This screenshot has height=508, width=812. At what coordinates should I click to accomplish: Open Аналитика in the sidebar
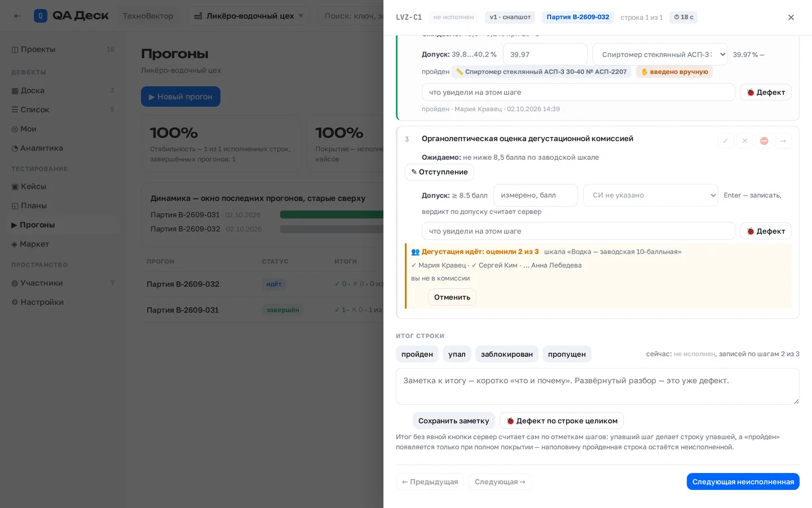[62, 148]
